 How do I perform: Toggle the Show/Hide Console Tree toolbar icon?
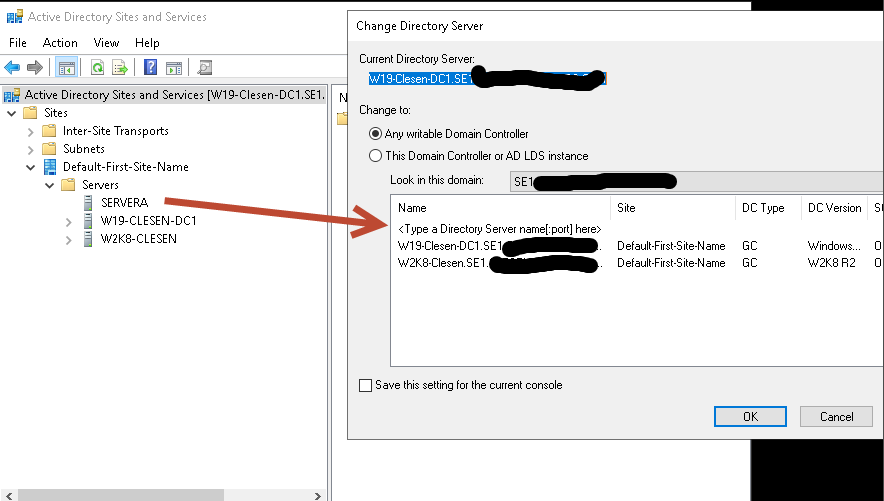tap(67, 68)
